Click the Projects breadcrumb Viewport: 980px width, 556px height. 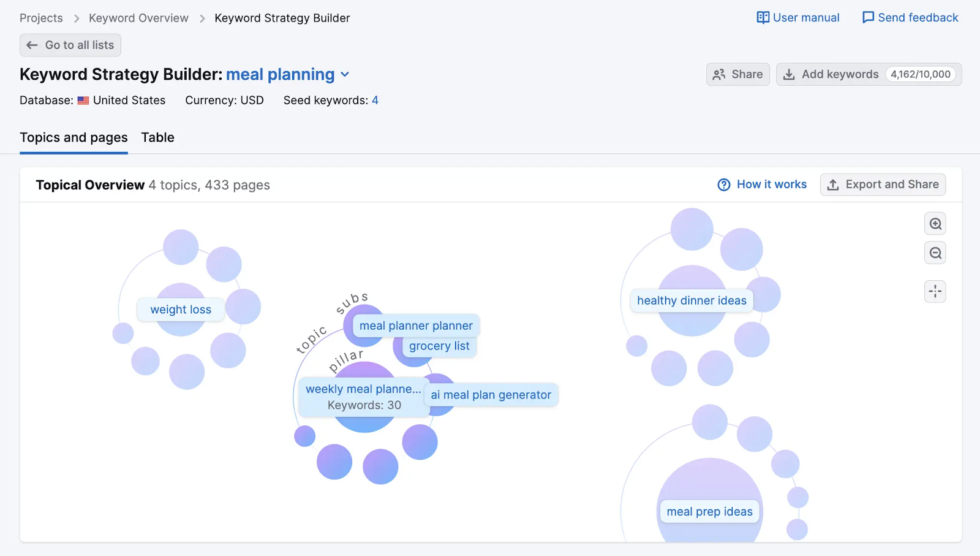click(41, 18)
